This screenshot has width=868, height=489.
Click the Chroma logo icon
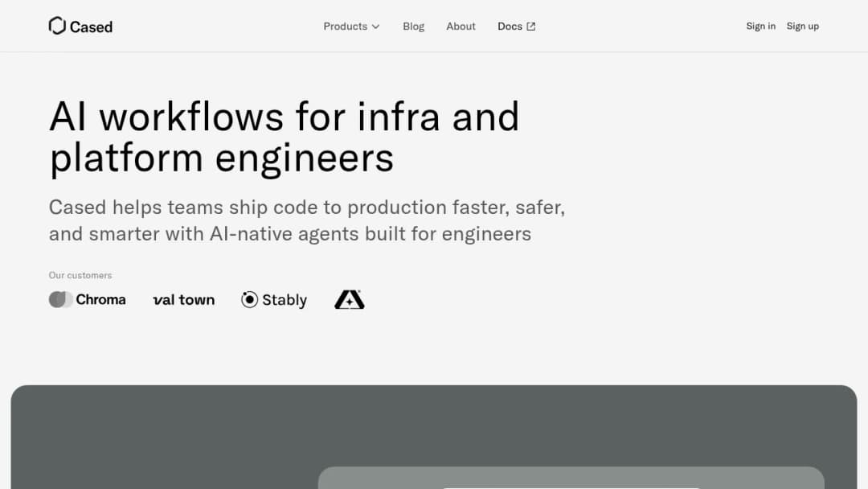[60, 300]
